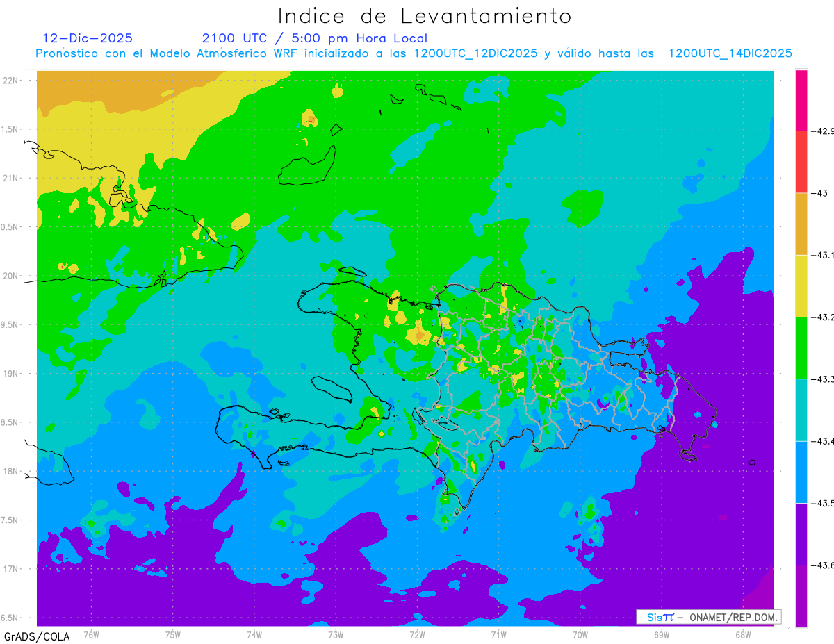The width and height of the screenshot is (834, 644).
Task: Click the Indice de Levantamiento title
Action: 424,15
